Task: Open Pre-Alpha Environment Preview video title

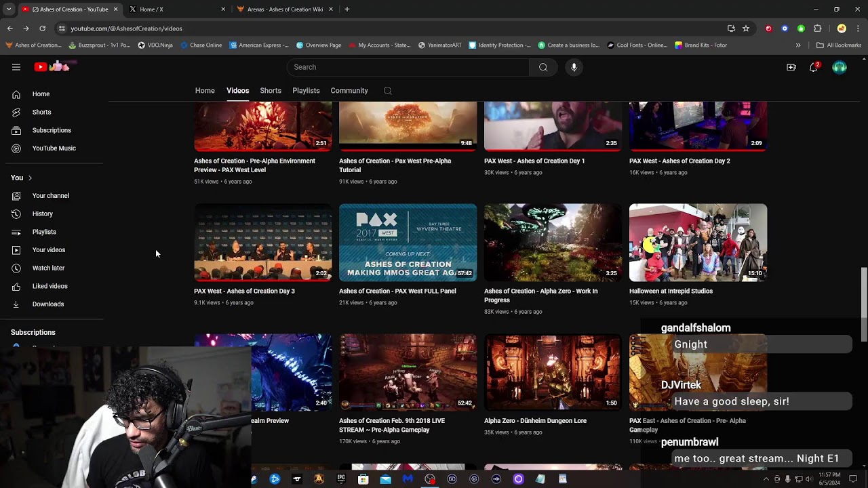Action: pos(254,165)
